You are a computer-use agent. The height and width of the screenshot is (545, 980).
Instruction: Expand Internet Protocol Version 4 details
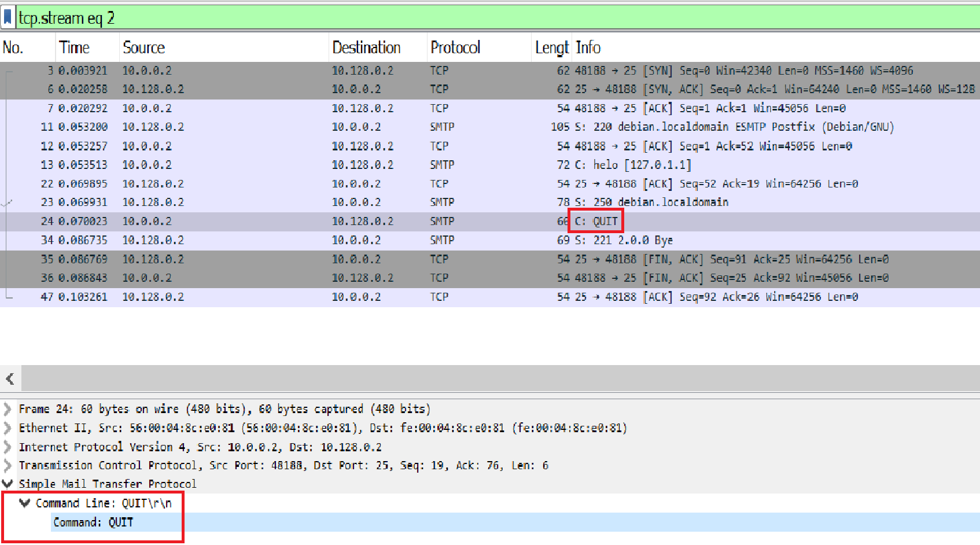pyautogui.click(x=7, y=447)
